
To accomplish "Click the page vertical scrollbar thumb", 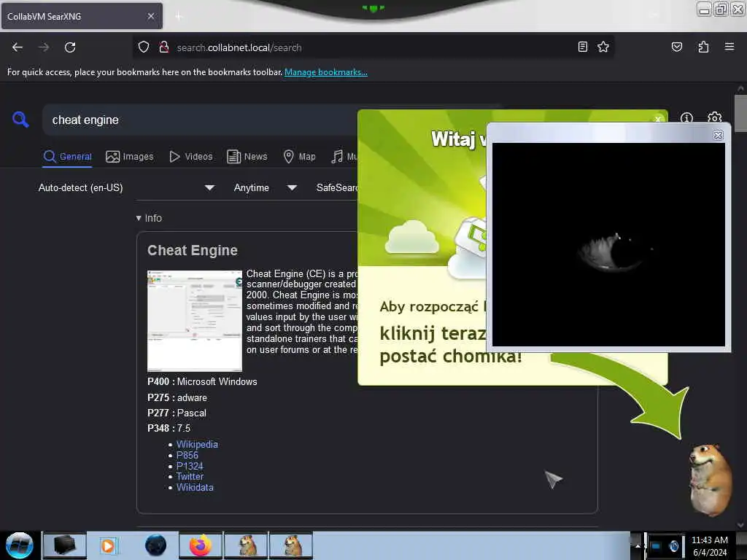I will tap(740, 113).
